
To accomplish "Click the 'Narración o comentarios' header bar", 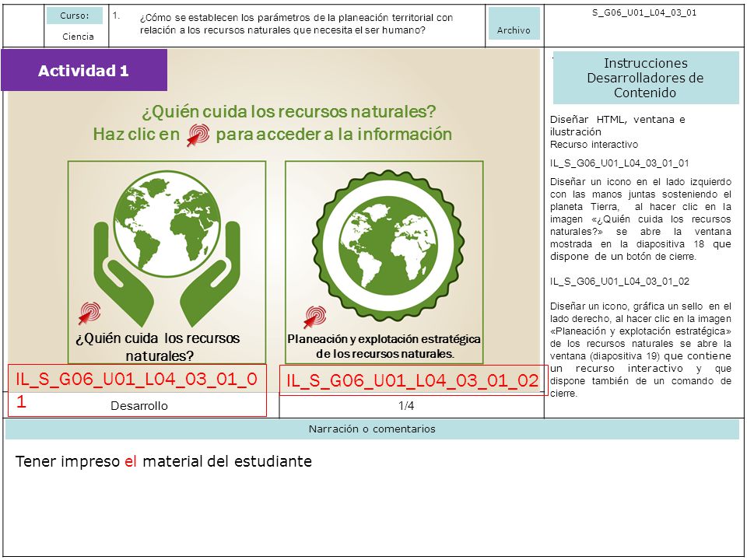I will click(372, 429).
